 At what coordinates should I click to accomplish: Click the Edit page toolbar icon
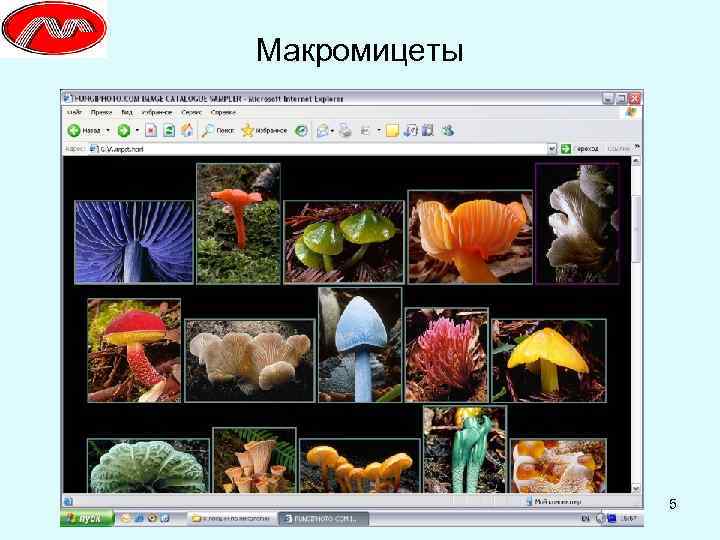click(x=366, y=131)
